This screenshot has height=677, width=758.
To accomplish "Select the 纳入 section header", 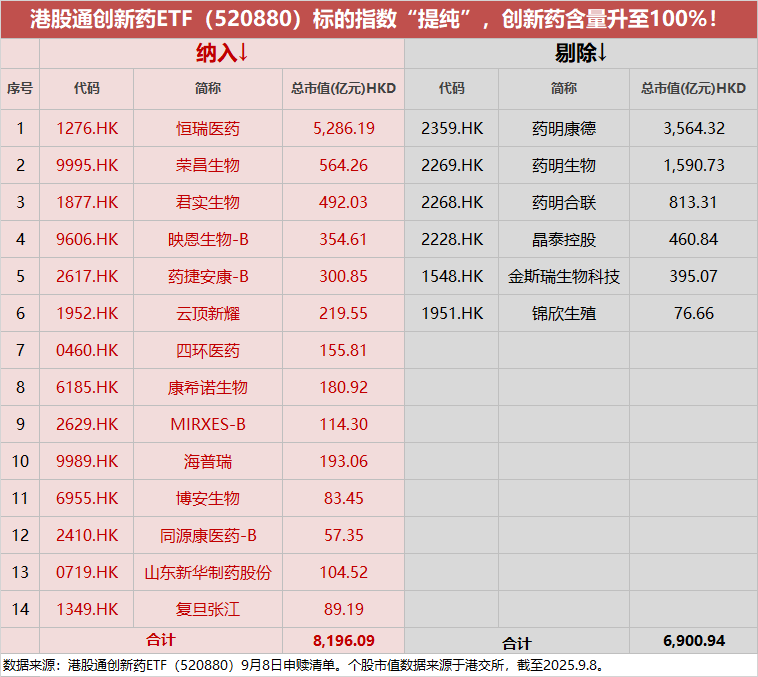I will [x=222, y=53].
